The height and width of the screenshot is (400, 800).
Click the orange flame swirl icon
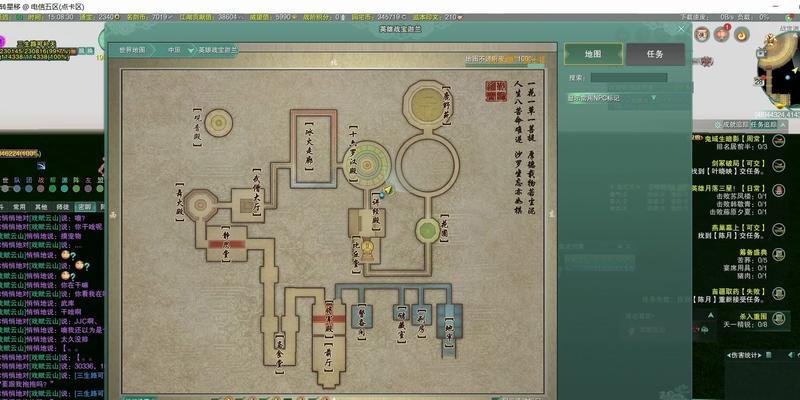pyautogui.click(x=741, y=34)
